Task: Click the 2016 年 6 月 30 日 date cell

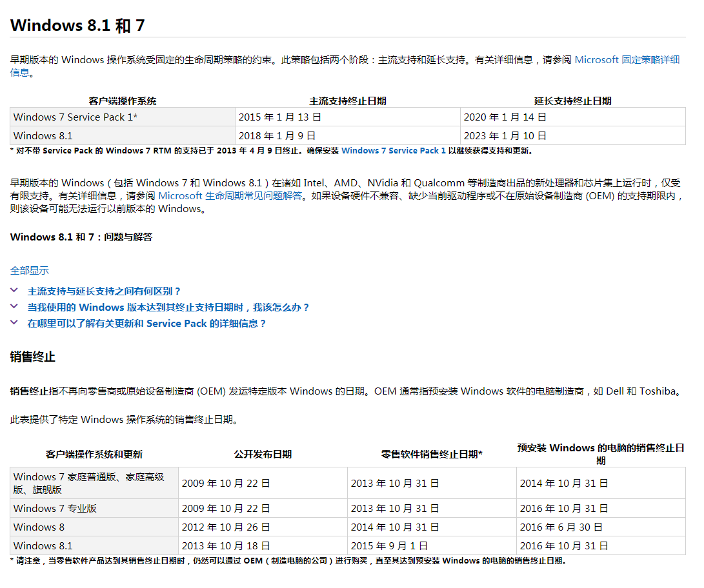Action: click(x=561, y=527)
